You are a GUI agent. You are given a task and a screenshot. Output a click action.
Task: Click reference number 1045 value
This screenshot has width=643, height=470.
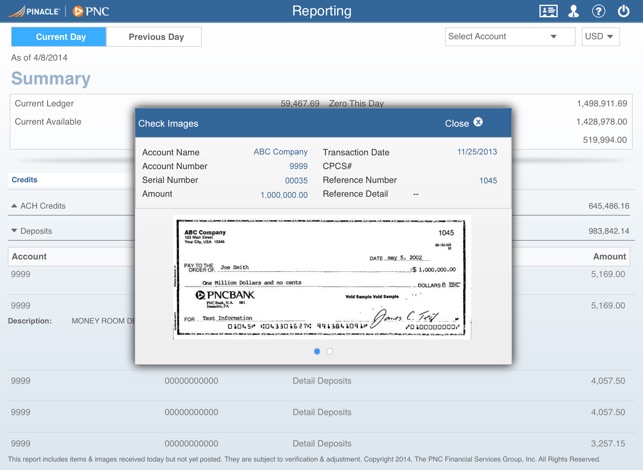488,180
